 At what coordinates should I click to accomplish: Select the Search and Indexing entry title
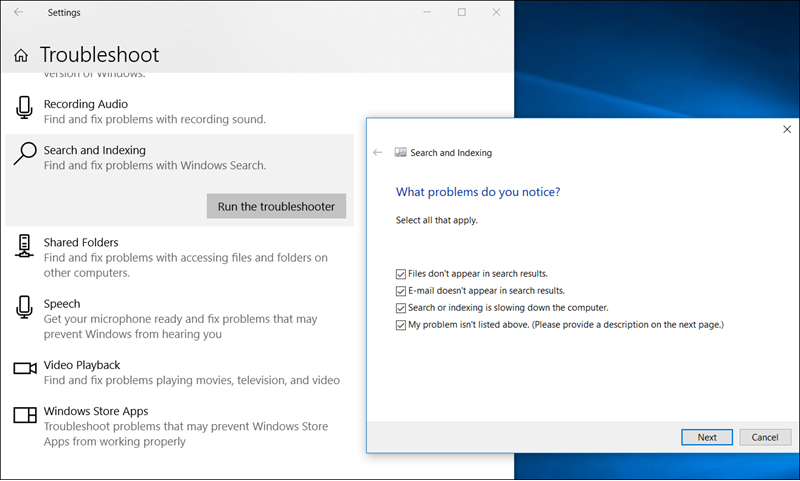(94, 150)
